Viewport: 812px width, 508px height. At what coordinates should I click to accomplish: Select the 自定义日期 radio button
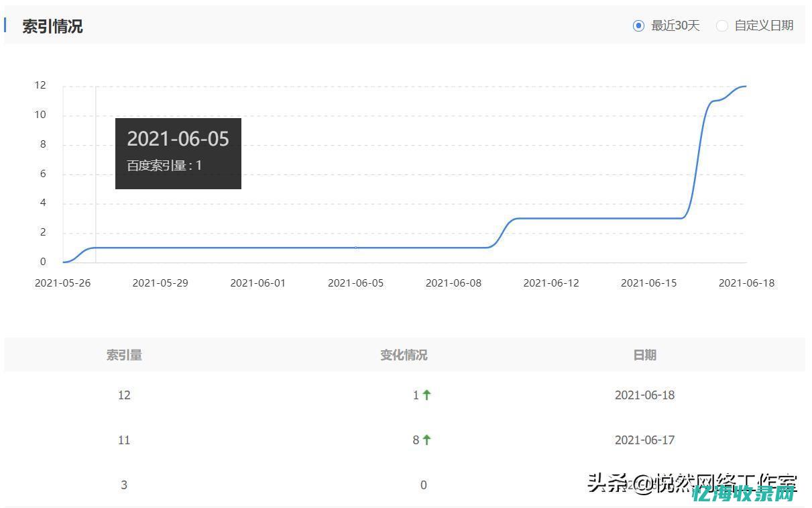pyautogui.click(x=722, y=26)
